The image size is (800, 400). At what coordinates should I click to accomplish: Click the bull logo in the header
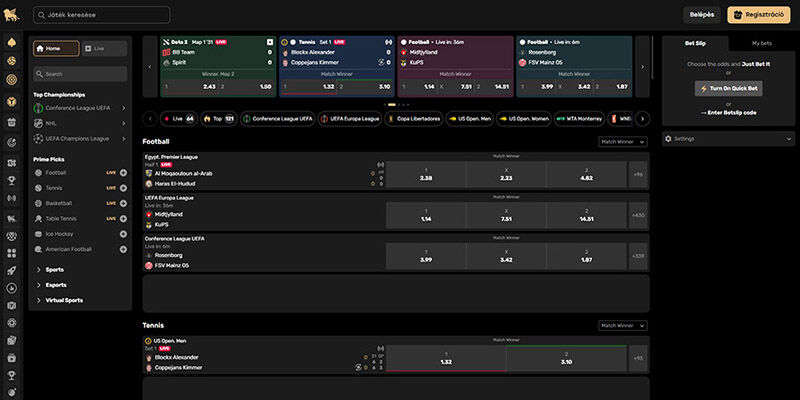pos(11,15)
